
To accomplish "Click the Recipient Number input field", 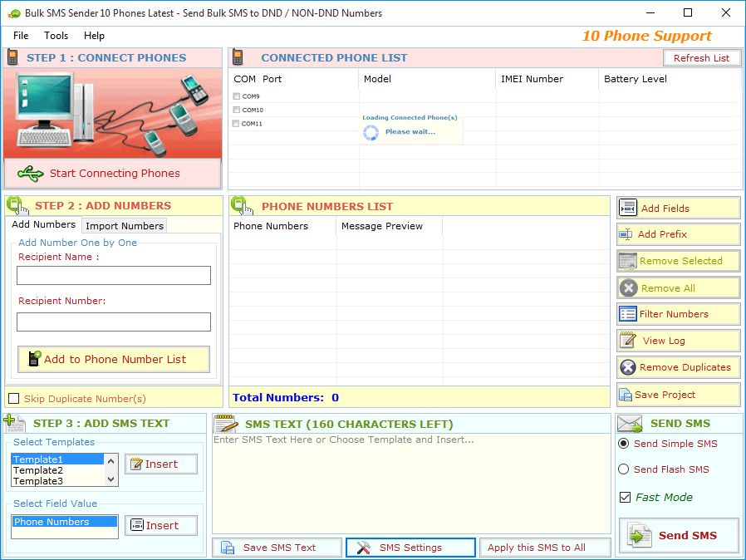I will [114, 322].
